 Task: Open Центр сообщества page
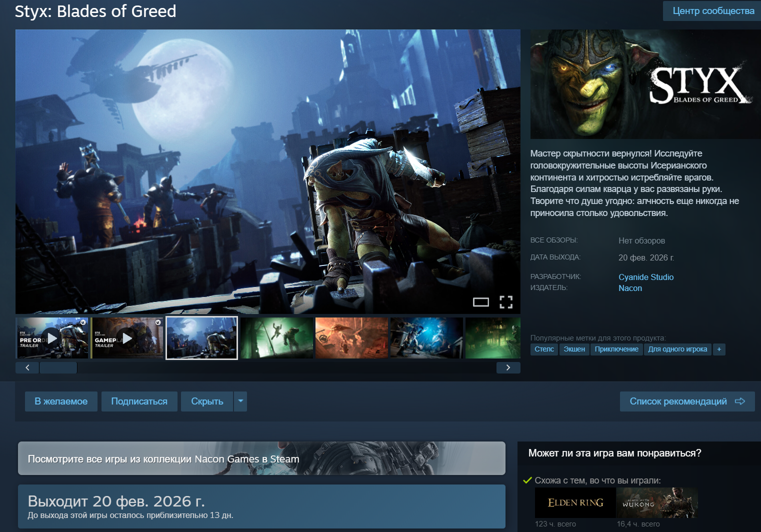point(713,11)
